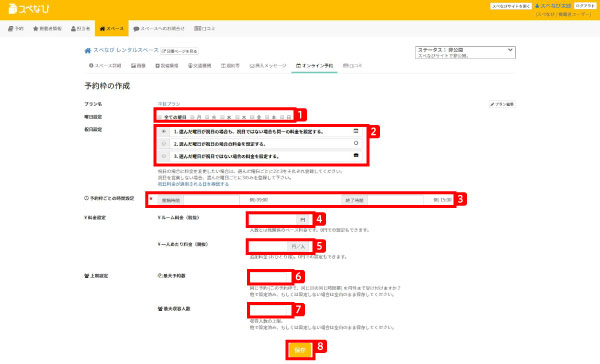Select holiday option 2 radio button
Viewport: 600px width, 364px height.
[x=164, y=144]
